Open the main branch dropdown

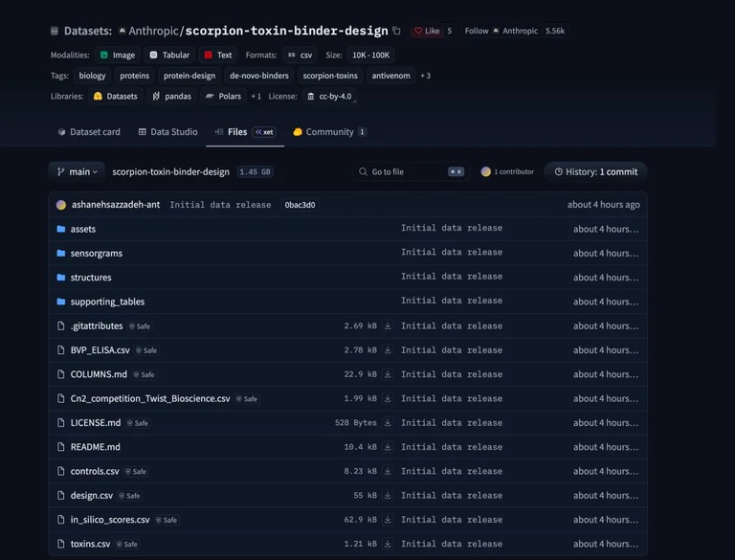coord(77,171)
